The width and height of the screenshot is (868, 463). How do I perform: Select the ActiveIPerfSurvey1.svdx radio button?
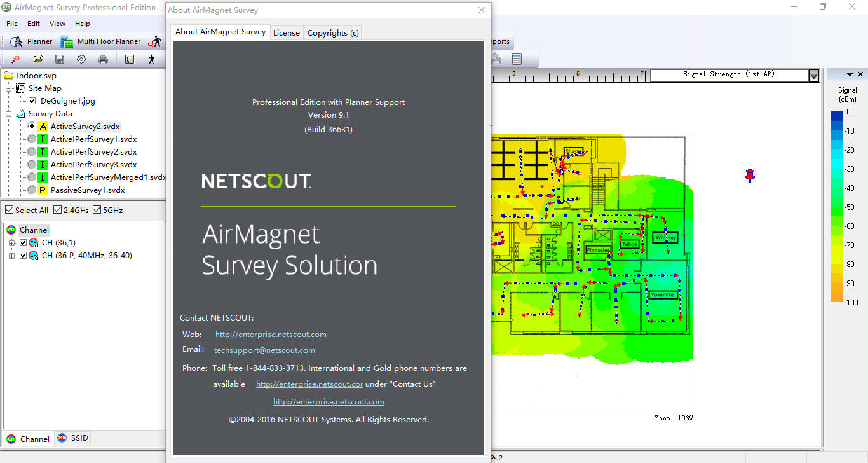click(32, 139)
